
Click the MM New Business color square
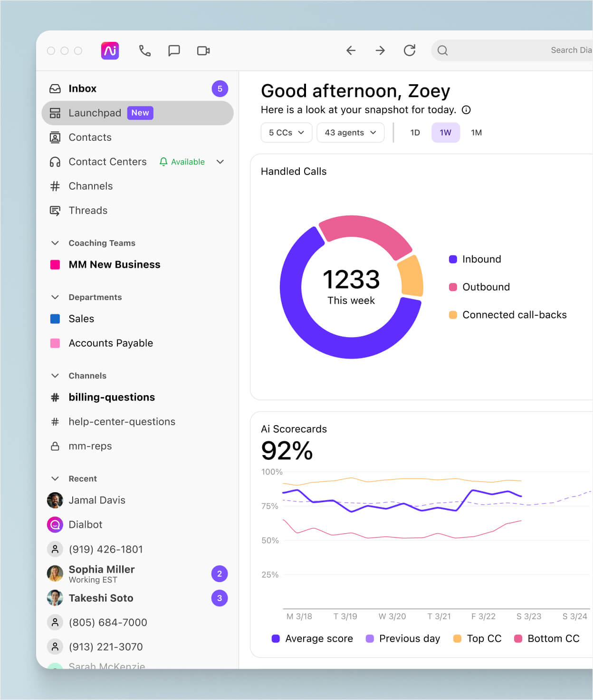[x=55, y=264]
